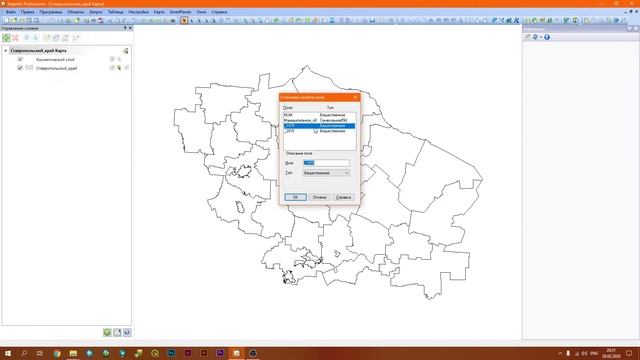The height and width of the screenshot is (360, 640).
Task: Click the New Table toolbar icon
Action: (7, 20)
